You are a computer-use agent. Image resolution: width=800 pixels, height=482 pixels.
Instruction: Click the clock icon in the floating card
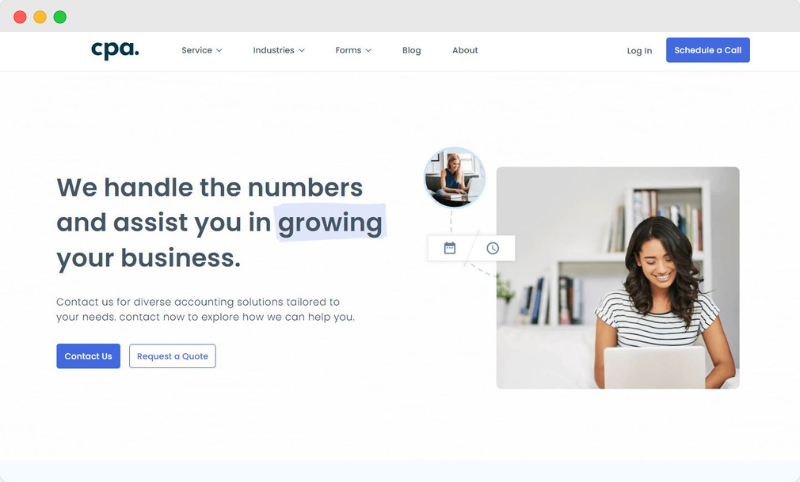pos(492,248)
